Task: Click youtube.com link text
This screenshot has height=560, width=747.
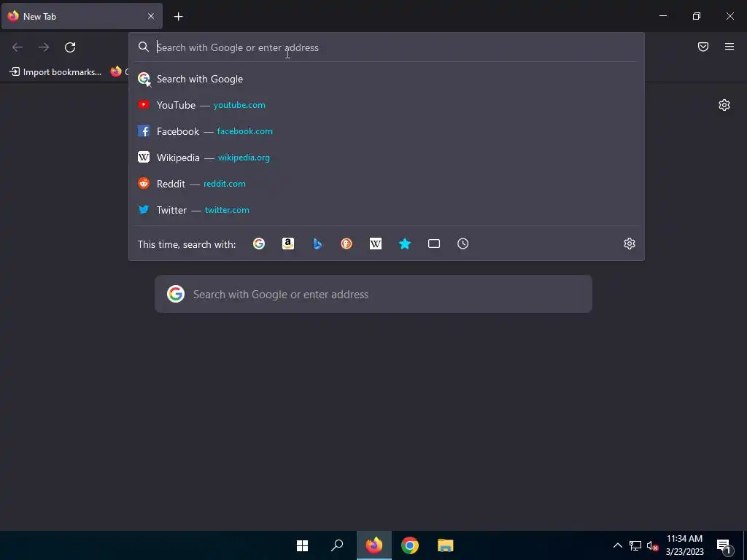Action: tap(239, 105)
